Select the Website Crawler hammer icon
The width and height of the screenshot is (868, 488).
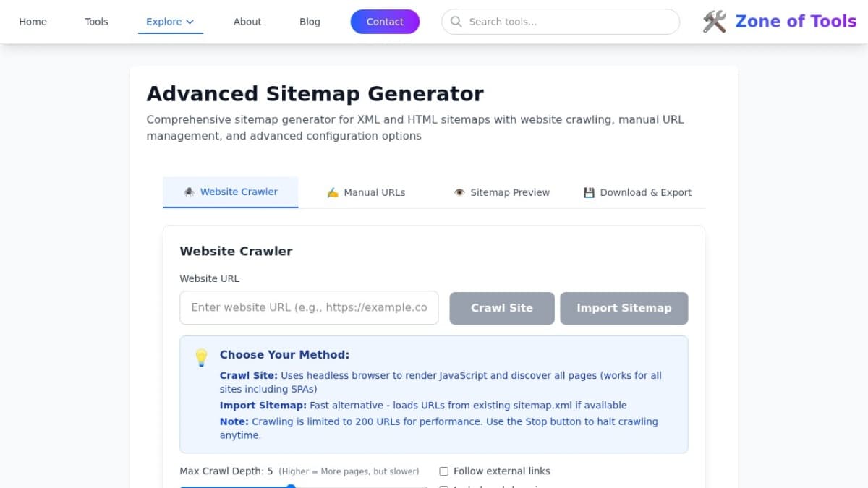coord(189,192)
